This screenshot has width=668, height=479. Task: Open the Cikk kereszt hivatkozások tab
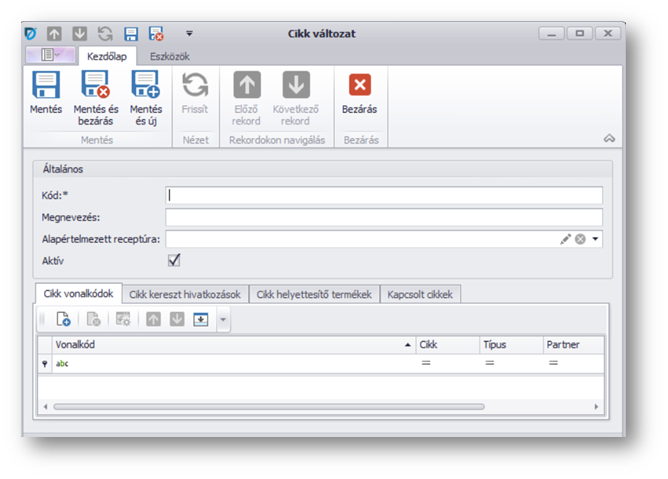(x=185, y=294)
